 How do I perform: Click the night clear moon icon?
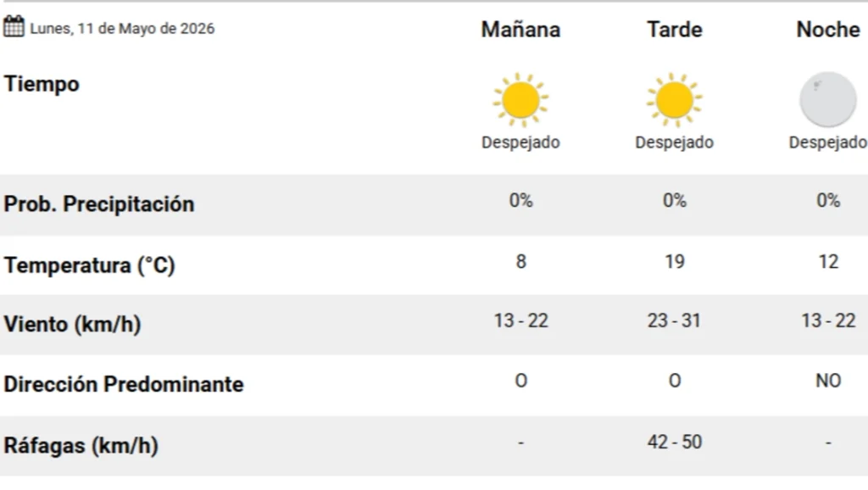click(827, 100)
